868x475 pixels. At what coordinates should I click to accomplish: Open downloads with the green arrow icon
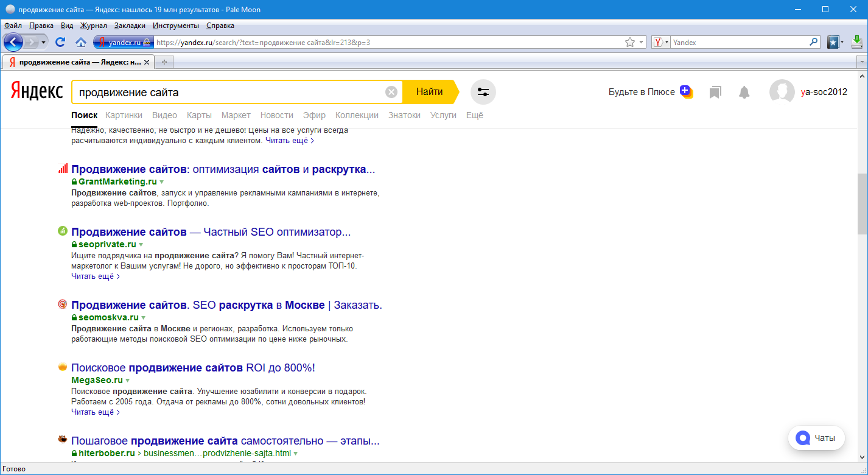[856, 42]
